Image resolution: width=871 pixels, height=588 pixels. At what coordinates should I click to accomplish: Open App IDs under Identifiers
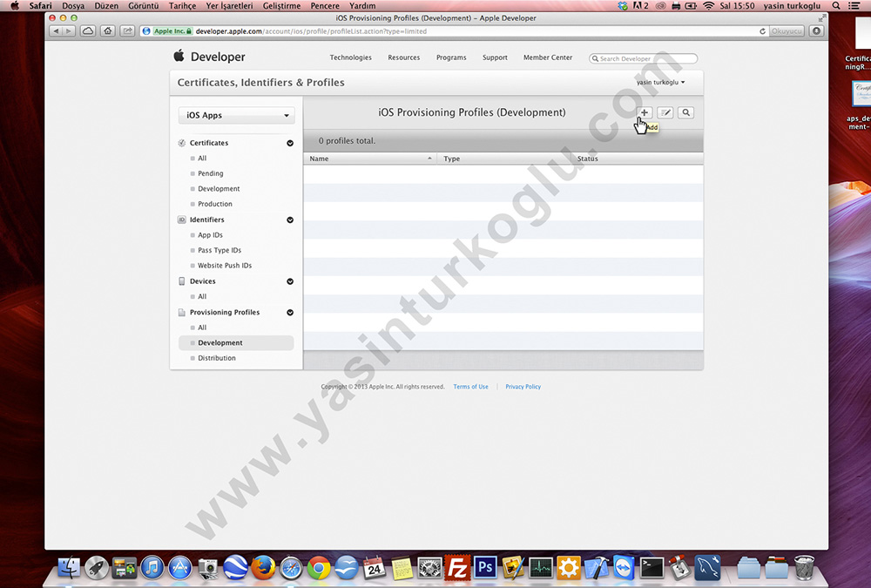(210, 235)
